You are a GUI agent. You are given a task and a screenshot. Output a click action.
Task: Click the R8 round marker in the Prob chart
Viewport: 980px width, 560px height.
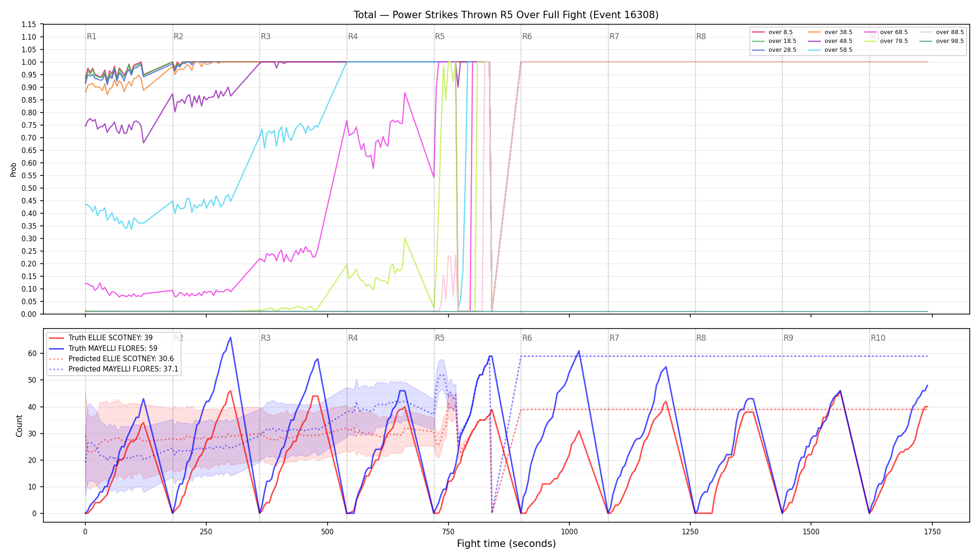click(701, 36)
